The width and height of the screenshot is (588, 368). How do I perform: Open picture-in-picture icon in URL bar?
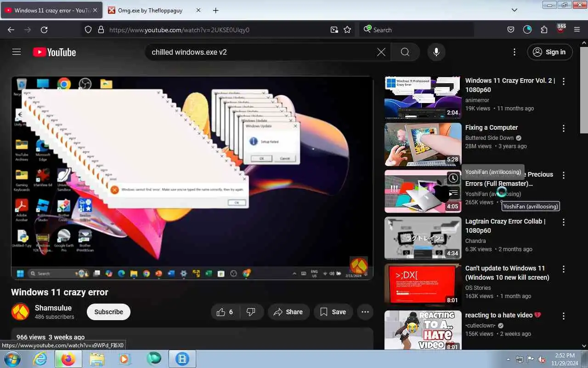pyautogui.click(x=334, y=29)
